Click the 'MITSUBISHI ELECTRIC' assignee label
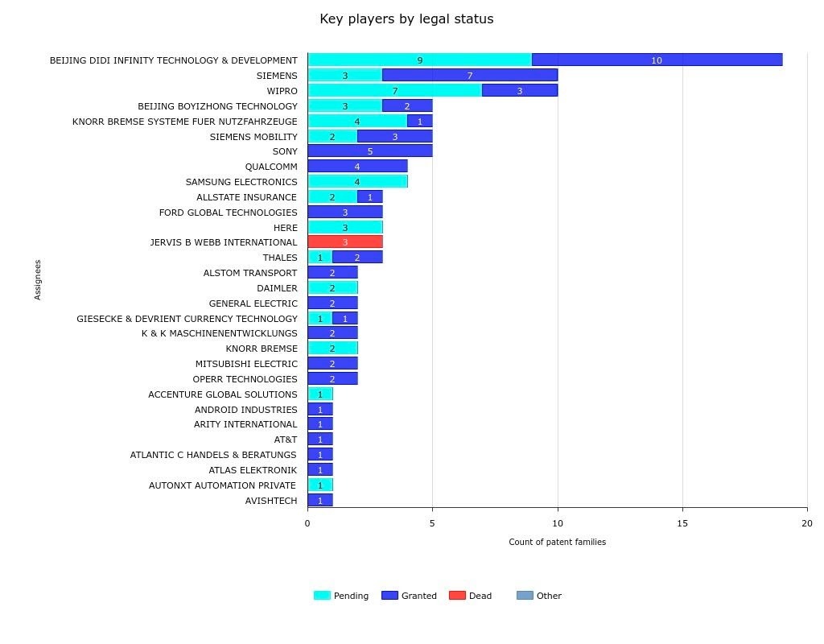 click(246, 364)
